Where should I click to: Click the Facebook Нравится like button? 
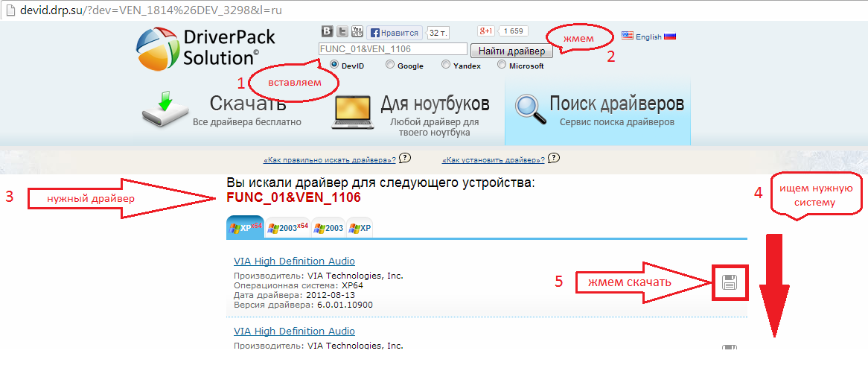[x=395, y=33]
